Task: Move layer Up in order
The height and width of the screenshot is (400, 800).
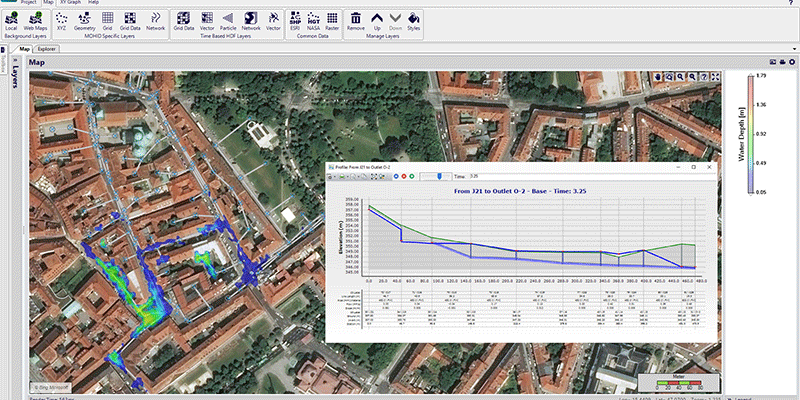Action: [377, 22]
